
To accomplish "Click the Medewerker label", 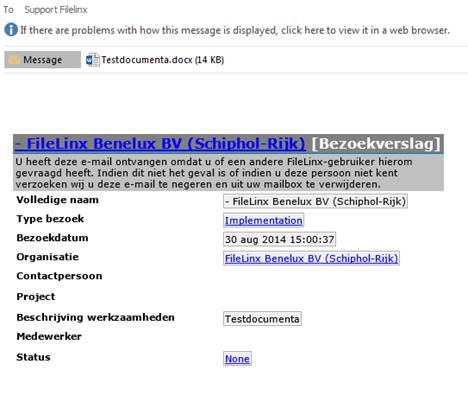I will point(49,336).
